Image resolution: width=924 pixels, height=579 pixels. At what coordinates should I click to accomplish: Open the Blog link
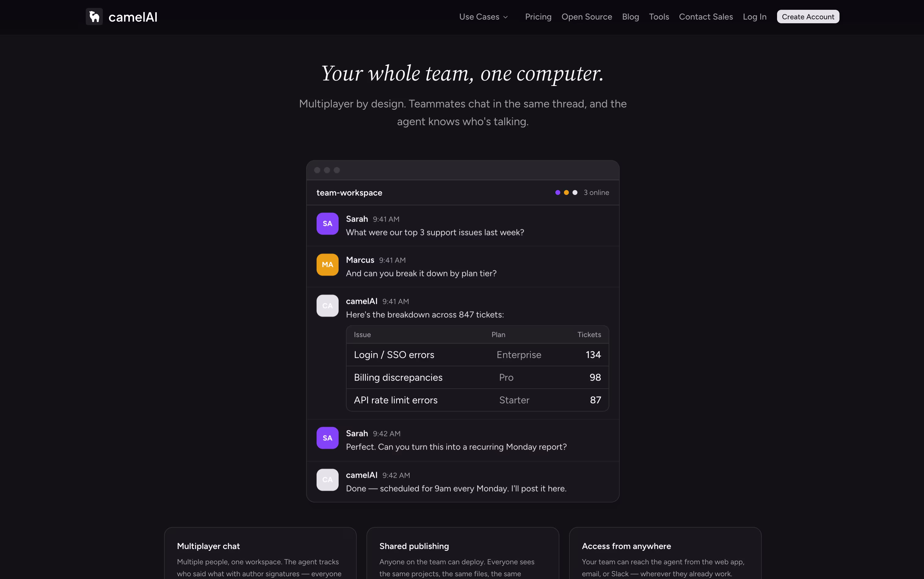click(630, 17)
